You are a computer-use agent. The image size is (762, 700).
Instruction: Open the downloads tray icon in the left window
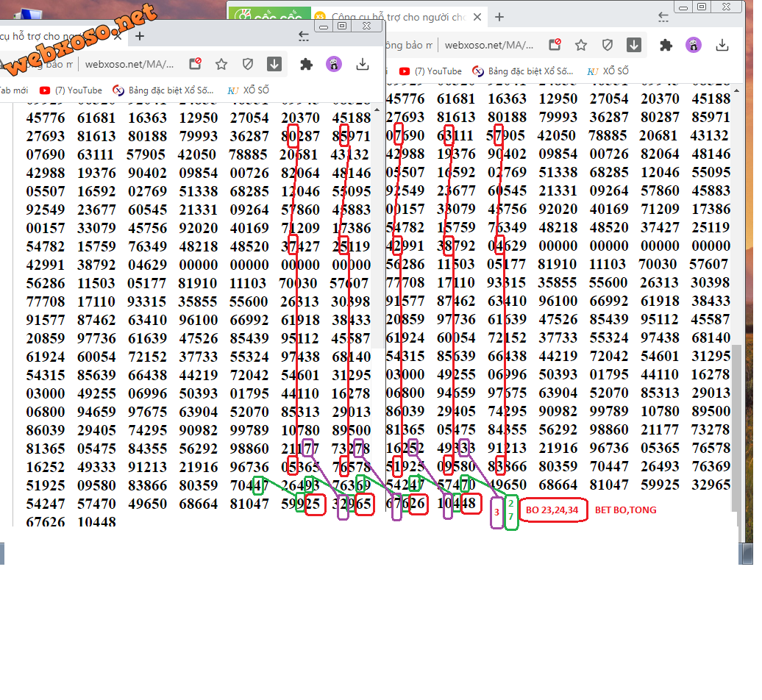[x=363, y=64]
